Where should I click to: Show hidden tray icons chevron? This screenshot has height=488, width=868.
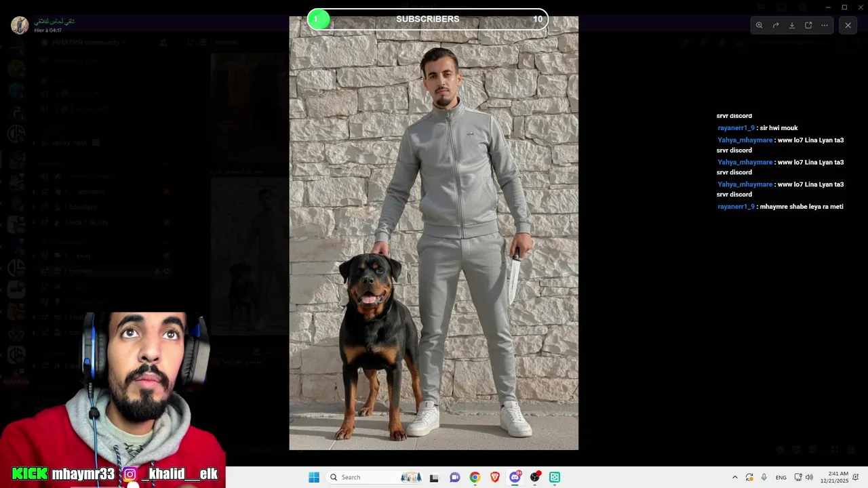[734, 477]
